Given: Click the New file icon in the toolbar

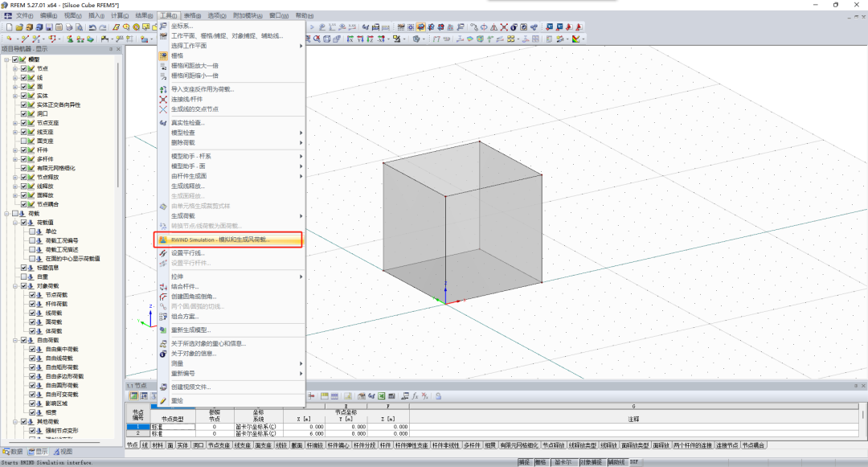Looking at the screenshot, I should point(10,27).
